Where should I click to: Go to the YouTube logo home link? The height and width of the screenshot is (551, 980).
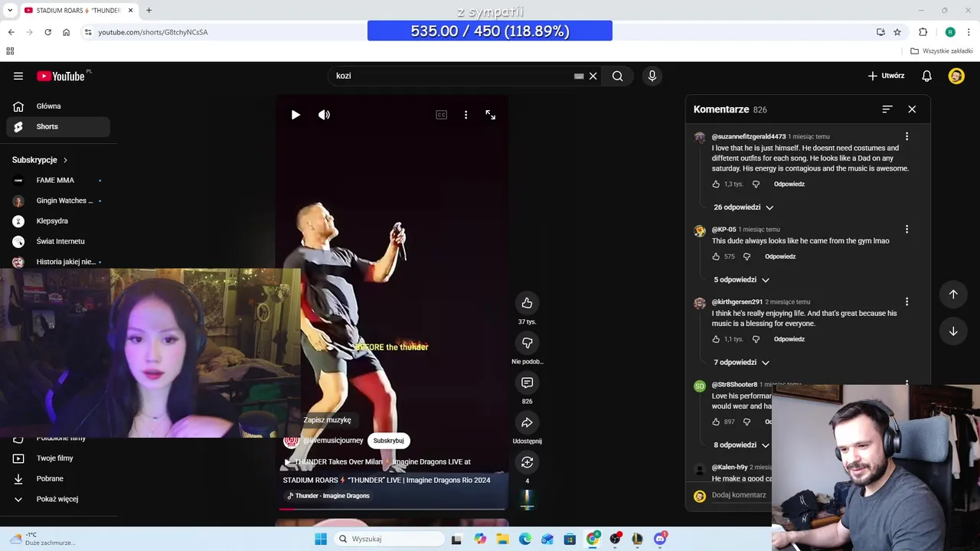60,76
